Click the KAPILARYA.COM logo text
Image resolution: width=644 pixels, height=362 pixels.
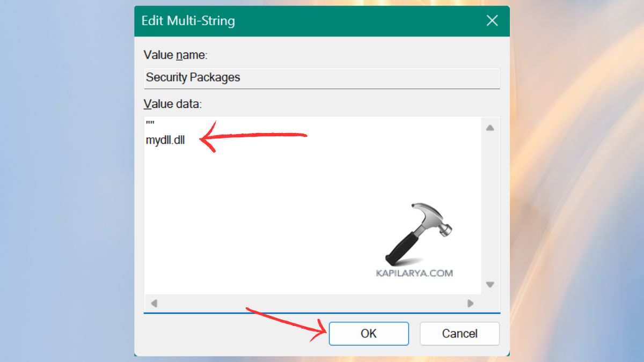(414, 272)
